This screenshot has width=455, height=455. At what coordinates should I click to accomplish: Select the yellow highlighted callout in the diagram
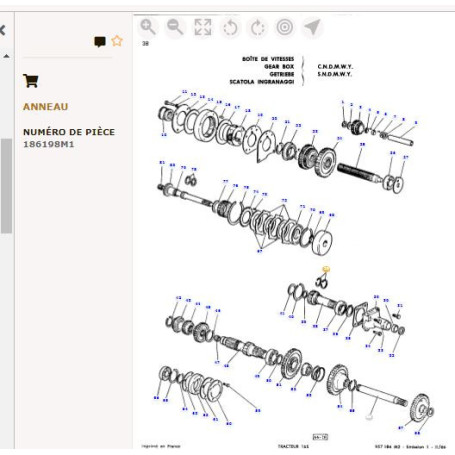click(x=326, y=269)
